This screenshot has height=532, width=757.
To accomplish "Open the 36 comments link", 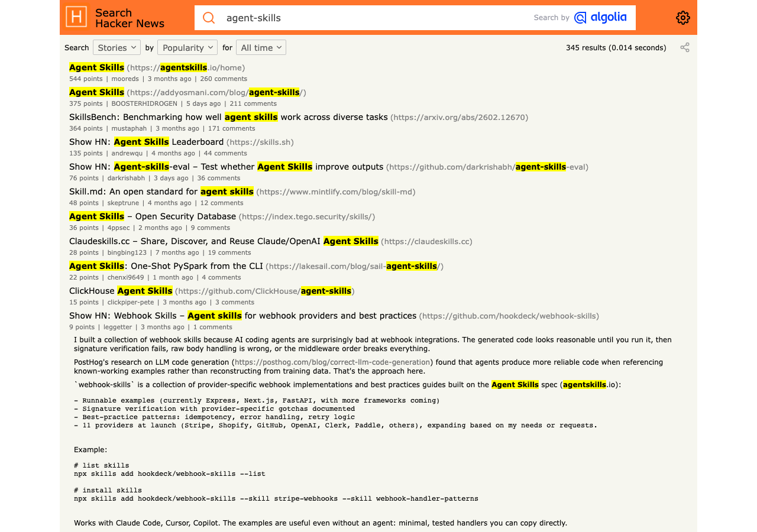I will tap(219, 178).
